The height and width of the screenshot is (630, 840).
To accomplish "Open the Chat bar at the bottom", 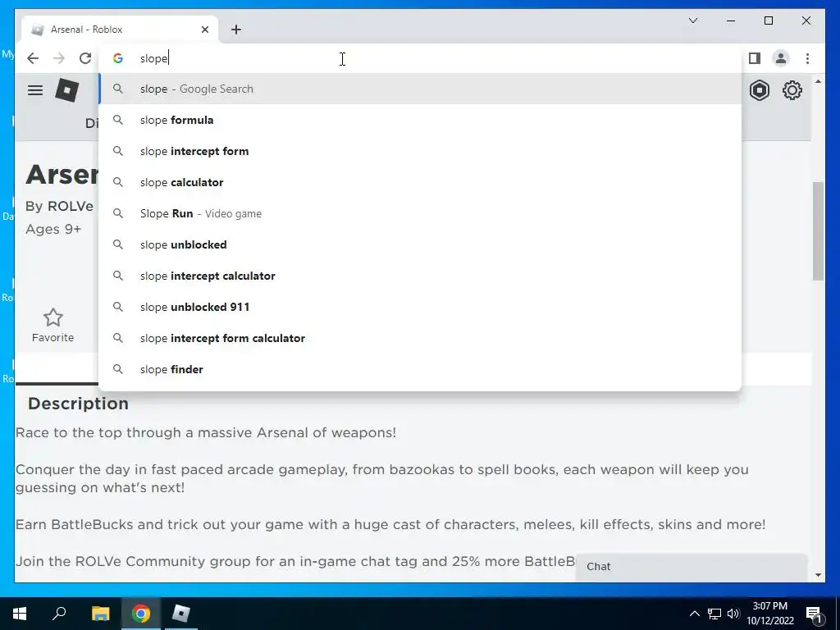I will pos(691,567).
